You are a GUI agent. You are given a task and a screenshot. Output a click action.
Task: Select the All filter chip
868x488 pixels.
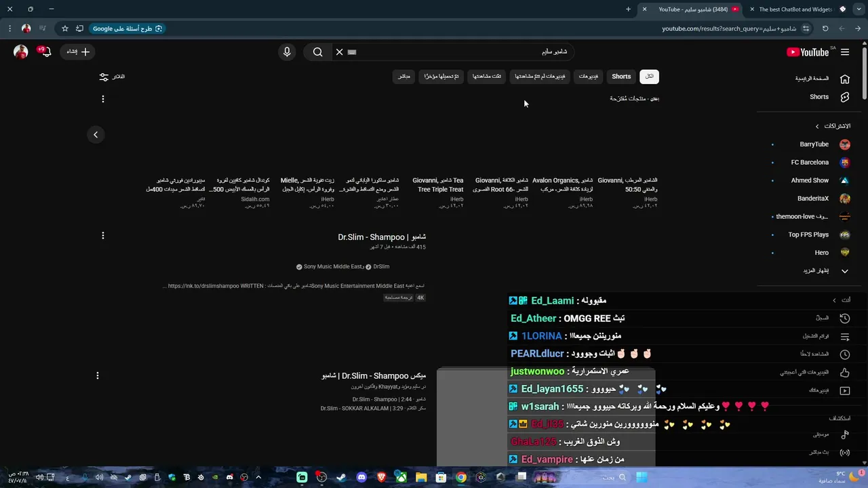click(x=650, y=77)
